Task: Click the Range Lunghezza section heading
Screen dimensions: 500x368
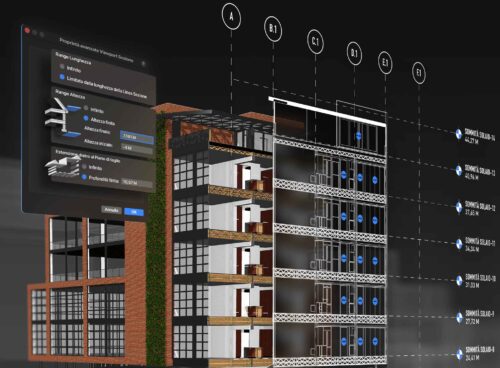Action: (73, 59)
